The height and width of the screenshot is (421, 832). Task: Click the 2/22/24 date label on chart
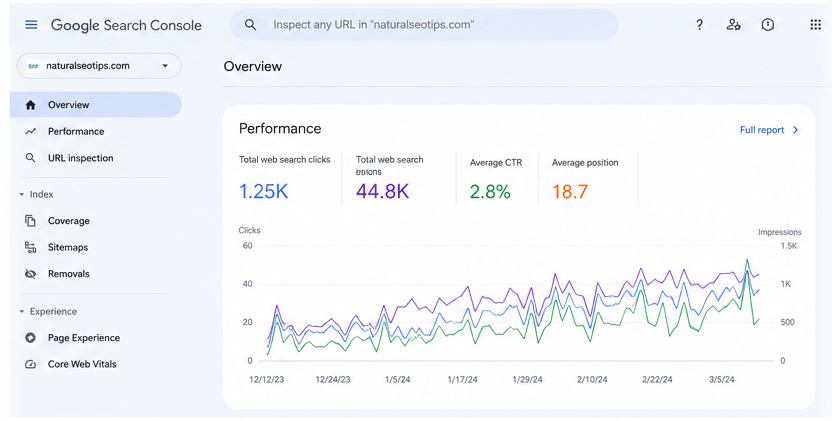[657, 380]
